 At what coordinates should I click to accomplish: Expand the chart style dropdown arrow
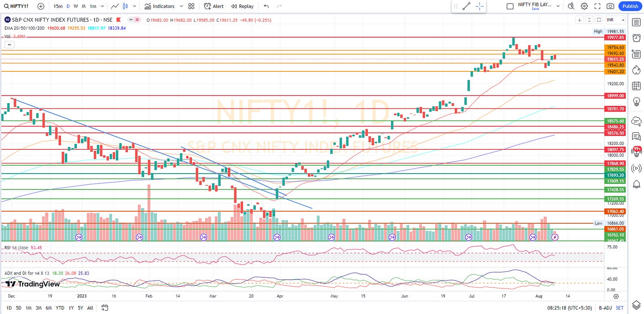click(x=134, y=6)
